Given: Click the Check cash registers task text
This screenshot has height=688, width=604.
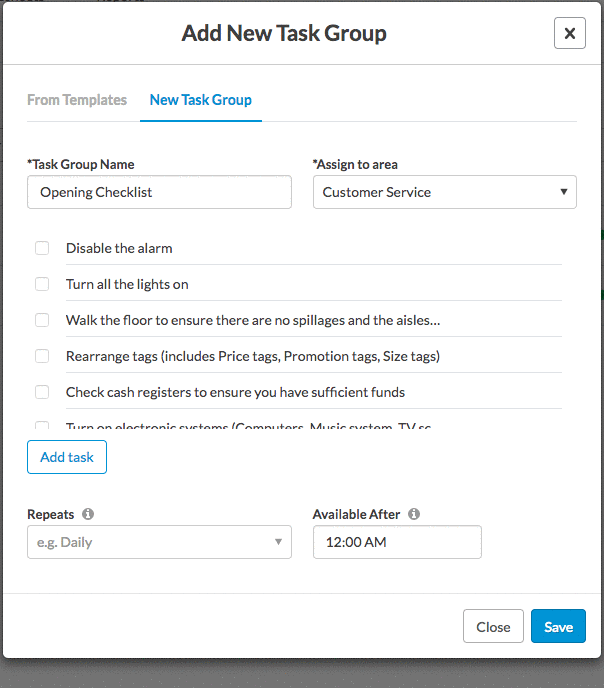Looking at the screenshot, I should pos(235,392).
